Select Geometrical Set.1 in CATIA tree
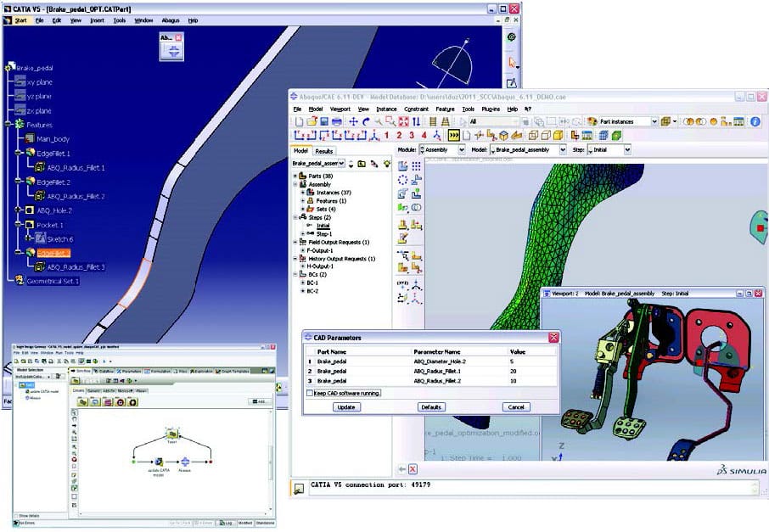The width and height of the screenshot is (769, 532). point(53,281)
